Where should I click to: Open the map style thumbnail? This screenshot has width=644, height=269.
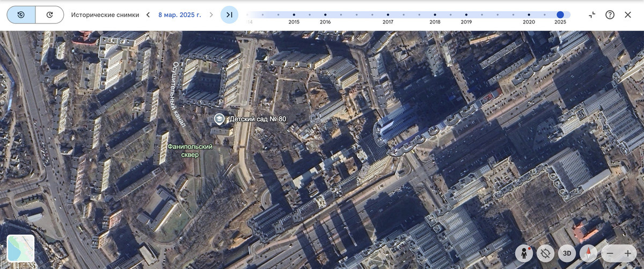tap(21, 249)
